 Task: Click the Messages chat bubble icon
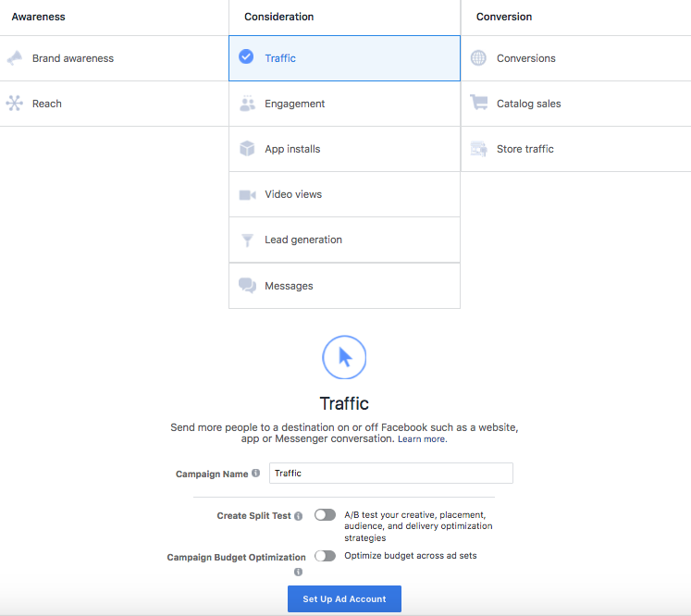(247, 286)
